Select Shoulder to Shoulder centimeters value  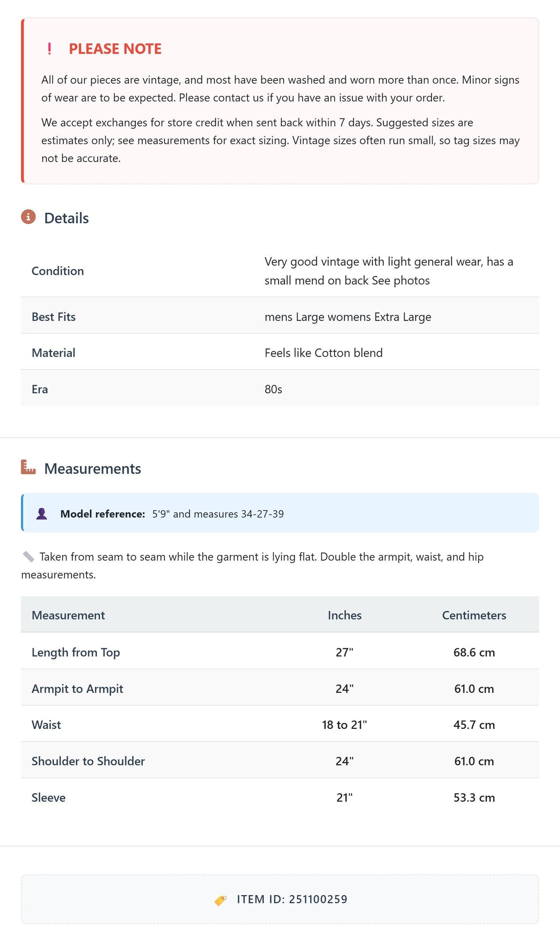tap(474, 761)
